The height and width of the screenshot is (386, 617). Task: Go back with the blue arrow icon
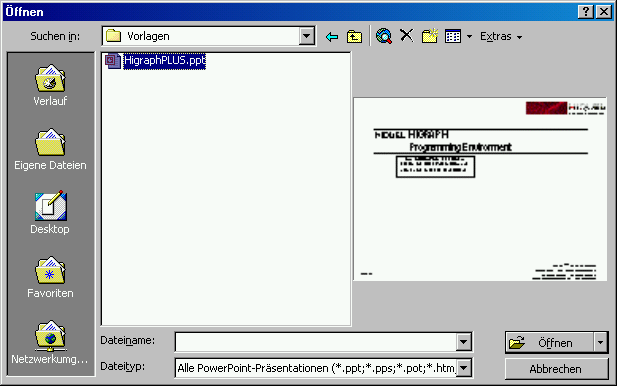pos(332,37)
